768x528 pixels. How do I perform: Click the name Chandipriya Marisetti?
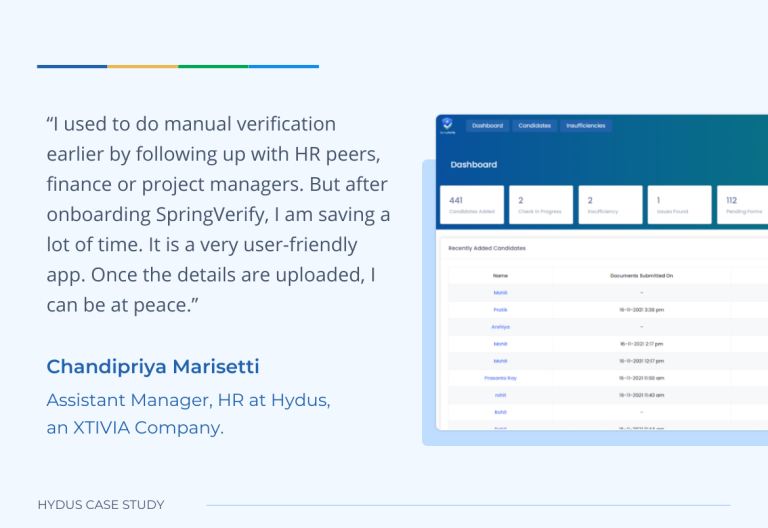[153, 366]
